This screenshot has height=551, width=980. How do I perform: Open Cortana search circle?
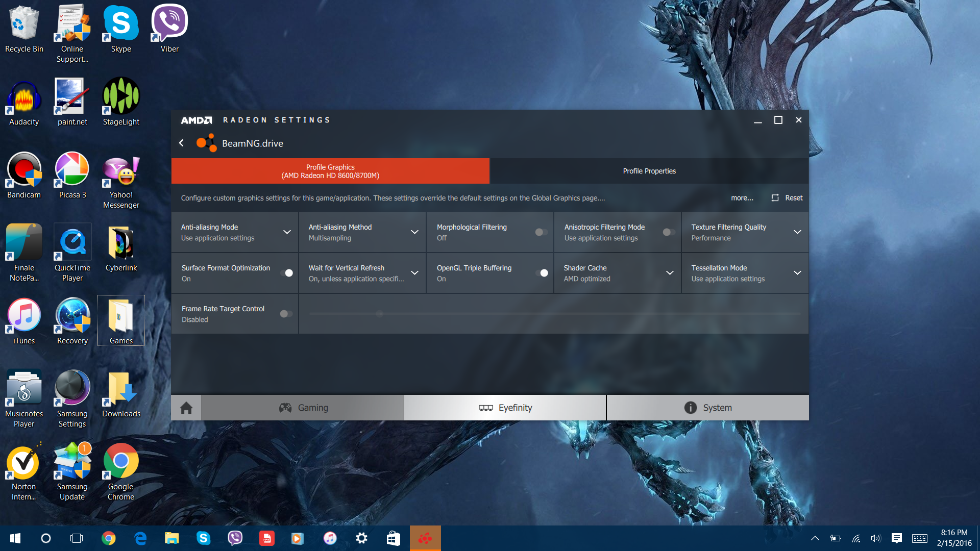pos(46,538)
